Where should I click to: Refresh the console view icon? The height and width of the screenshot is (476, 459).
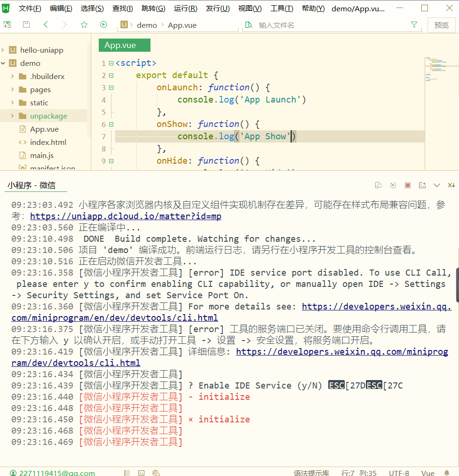(x=379, y=185)
